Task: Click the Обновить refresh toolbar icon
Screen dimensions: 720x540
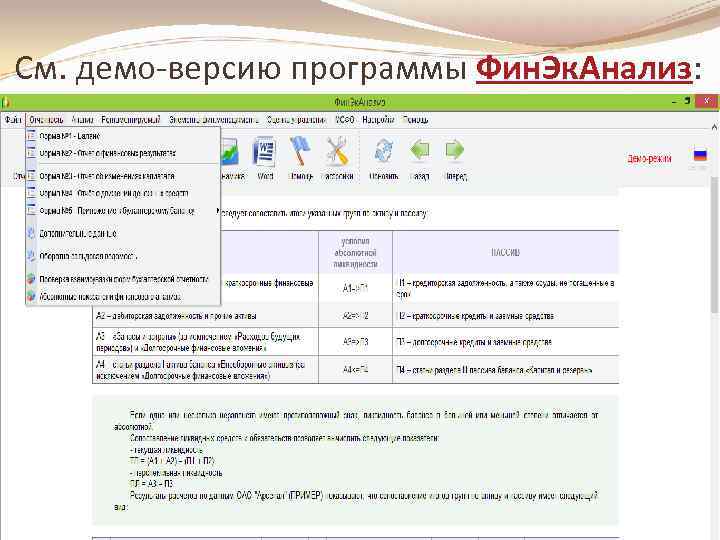Action: (x=383, y=152)
